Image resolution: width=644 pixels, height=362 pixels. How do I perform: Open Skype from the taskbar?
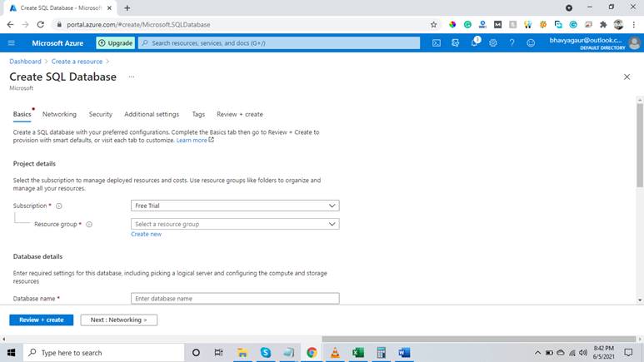click(x=265, y=353)
